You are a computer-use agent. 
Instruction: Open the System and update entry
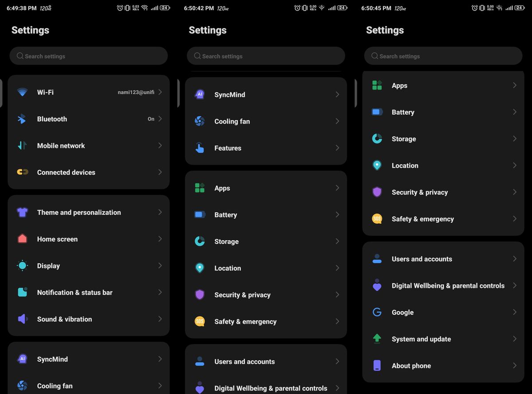coord(443,339)
